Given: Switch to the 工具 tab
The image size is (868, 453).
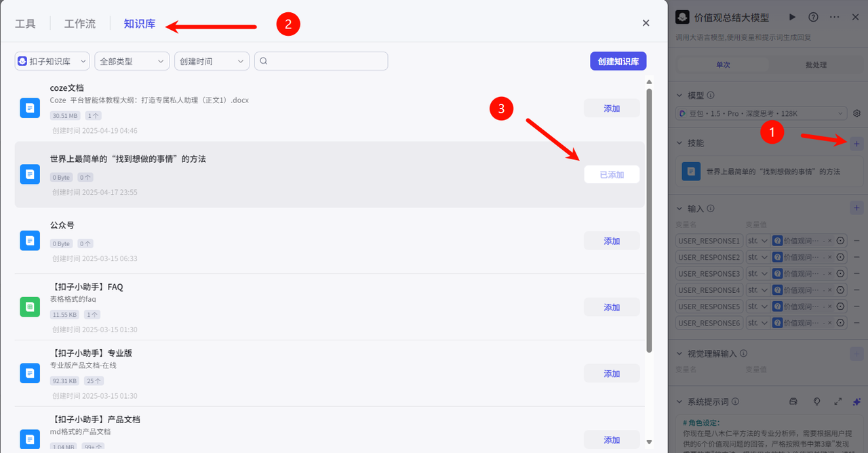Looking at the screenshot, I should (x=25, y=24).
